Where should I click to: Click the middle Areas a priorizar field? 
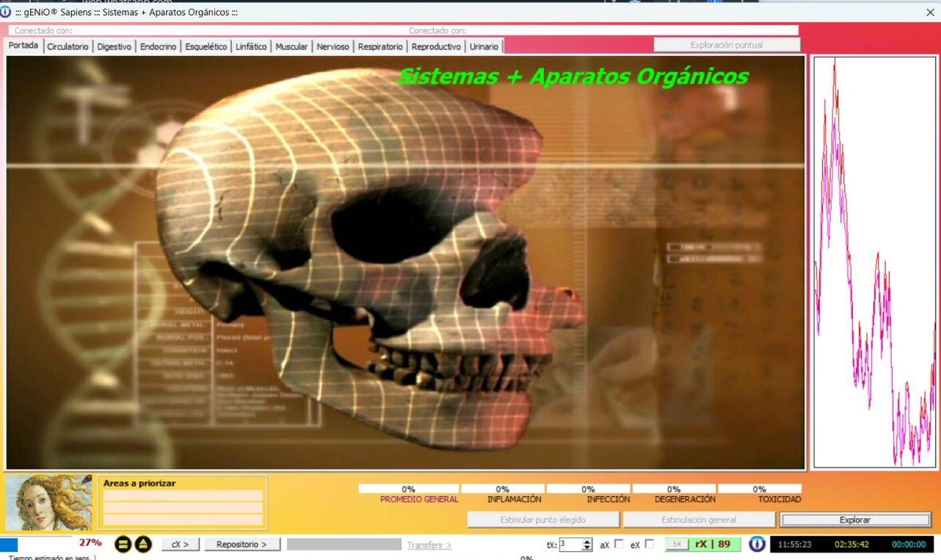click(x=183, y=508)
